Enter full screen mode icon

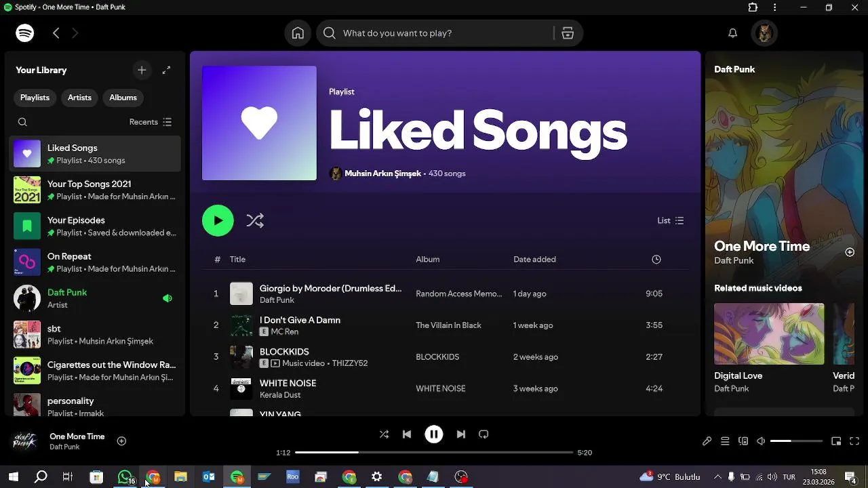[x=854, y=441]
